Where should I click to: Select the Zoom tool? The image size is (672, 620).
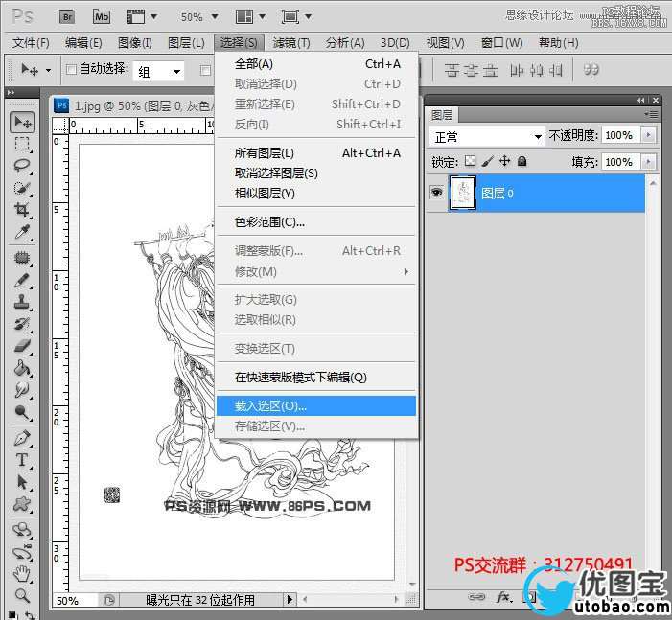click(x=22, y=595)
